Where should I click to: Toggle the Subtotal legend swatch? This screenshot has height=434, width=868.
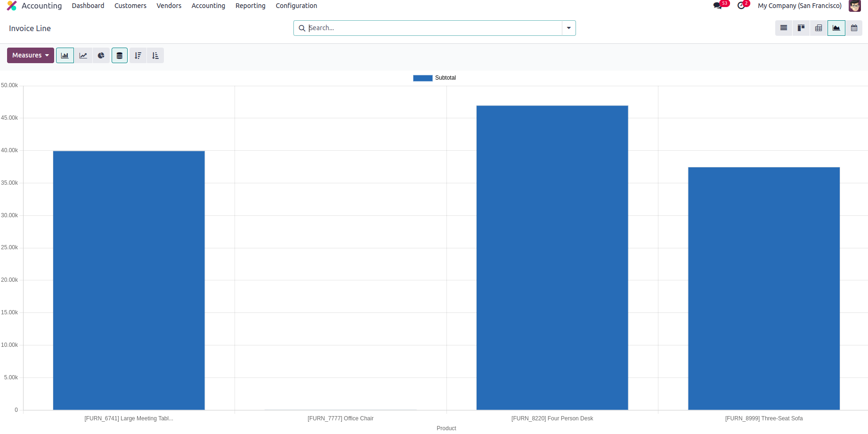pyautogui.click(x=422, y=78)
